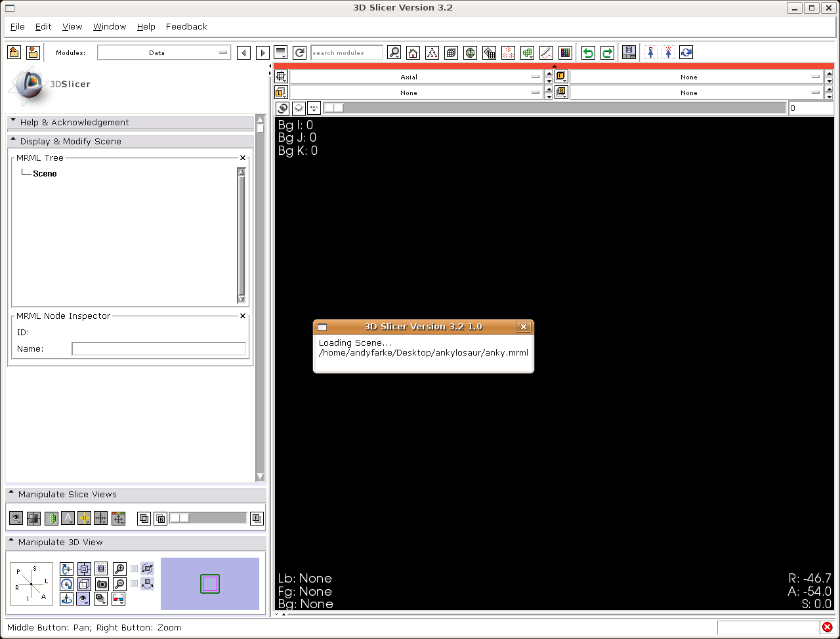Collapse the Manipulate Slice Views panel

pos(136,494)
